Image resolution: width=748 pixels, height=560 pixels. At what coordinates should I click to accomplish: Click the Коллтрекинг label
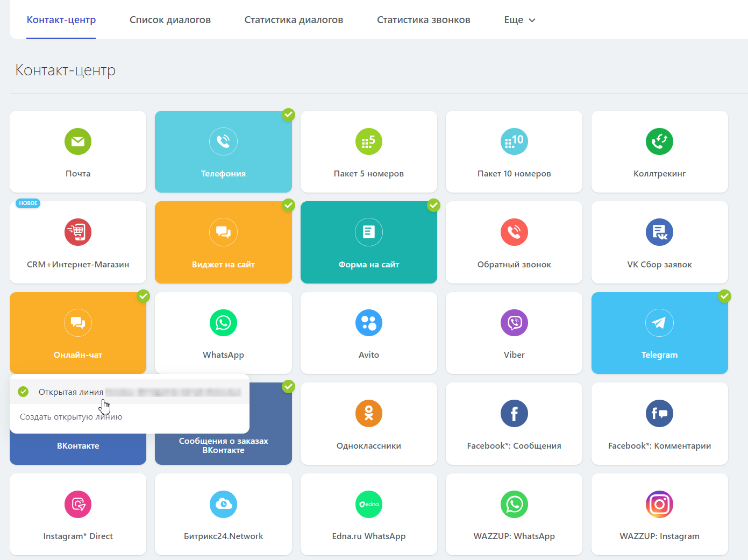[x=659, y=174]
